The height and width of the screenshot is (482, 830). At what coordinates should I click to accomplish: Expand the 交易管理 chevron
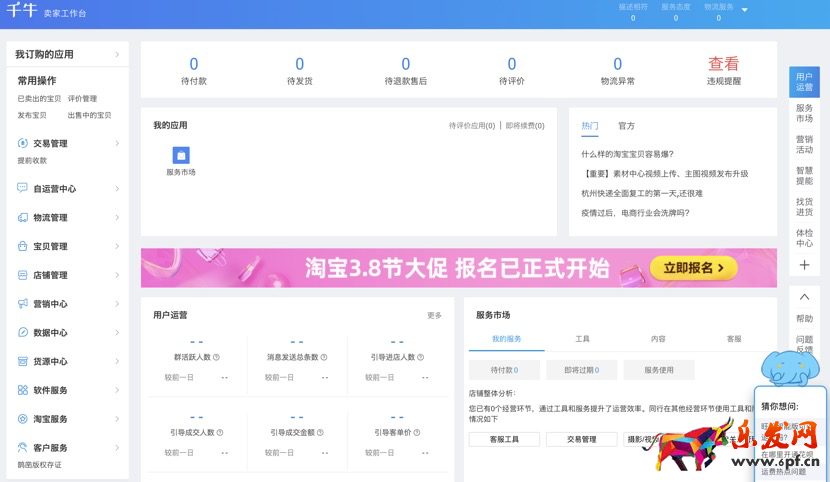(117, 143)
